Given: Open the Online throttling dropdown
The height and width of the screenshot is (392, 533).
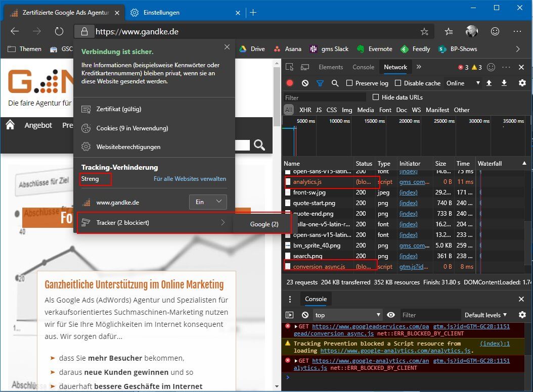Looking at the screenshot, I should pos(463,83).
